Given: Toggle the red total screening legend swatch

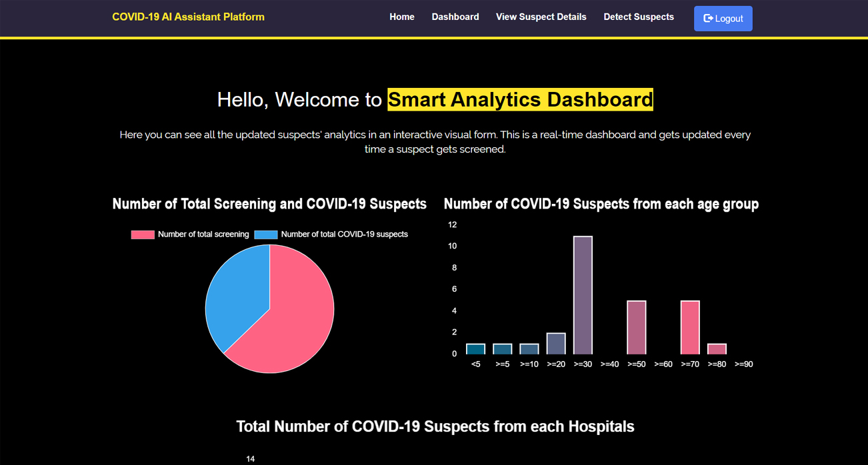Looking at the screenshot, I should coord(143,234).
